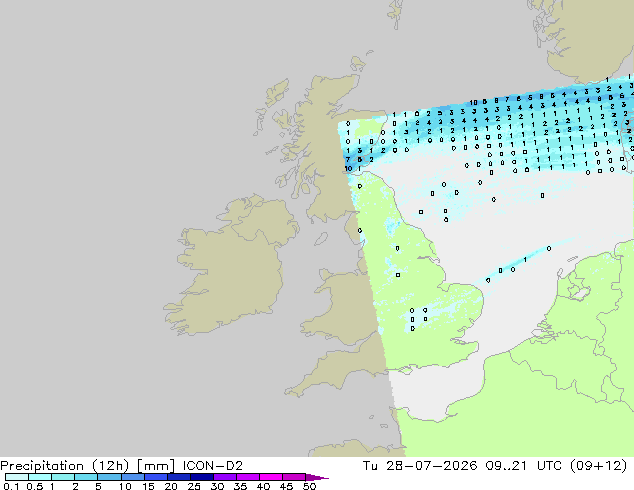Click the '0.5' legend scale value
Image resolution: width=634 pixels, height=490 pixels.
(35, 486)
